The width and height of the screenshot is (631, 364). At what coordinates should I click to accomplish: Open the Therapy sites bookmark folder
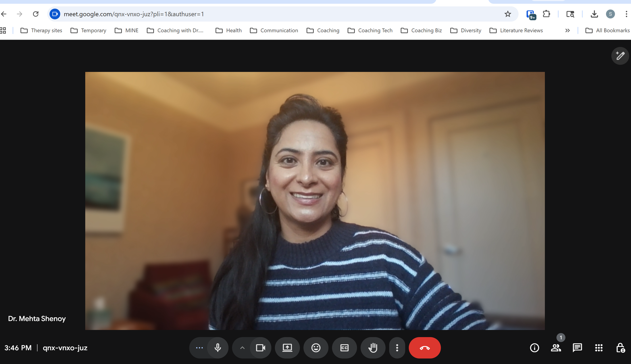41,31
